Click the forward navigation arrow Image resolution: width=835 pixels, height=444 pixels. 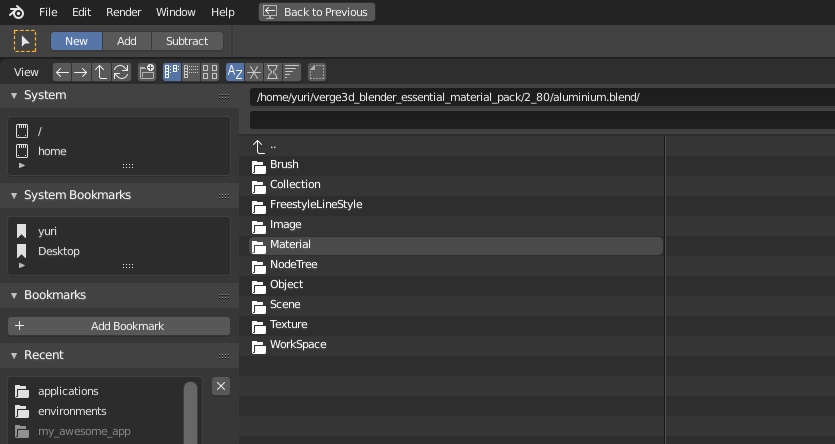pos(81,72)
